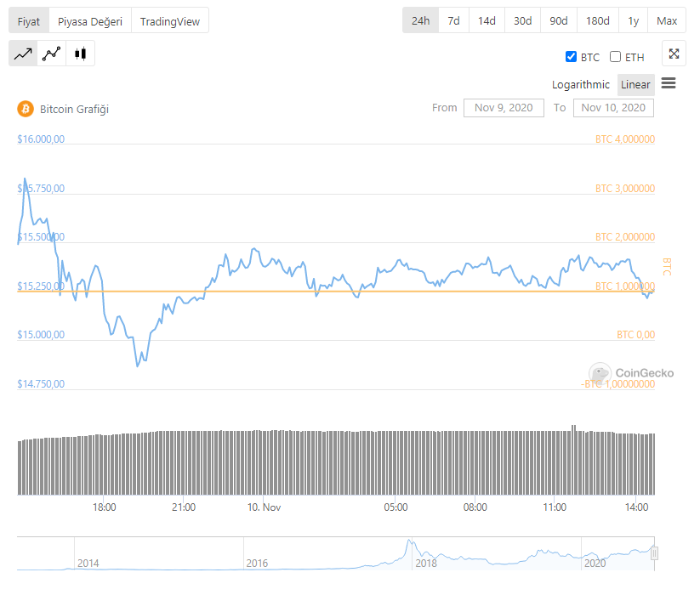Show Max time range history
Viewport: 700px width, 595px height.
pyautogui.click(x=667, y=20)
